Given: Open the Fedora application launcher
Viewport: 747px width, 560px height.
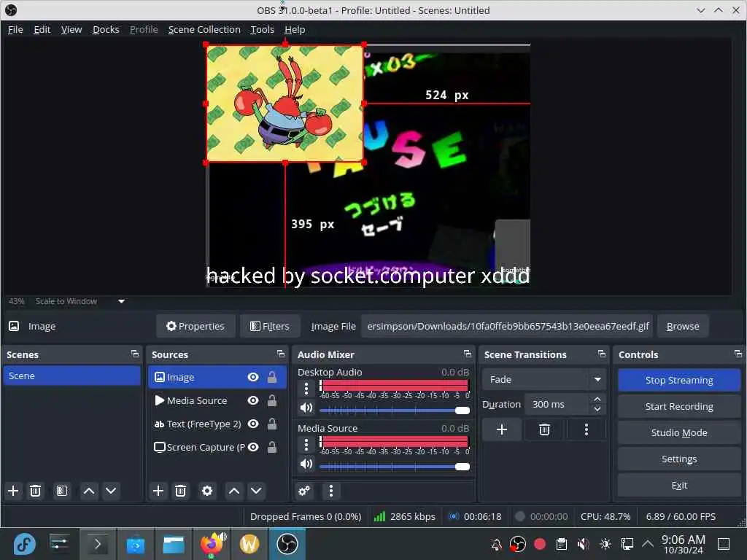Looking at the screenshot, I should (x=24, y=544).
